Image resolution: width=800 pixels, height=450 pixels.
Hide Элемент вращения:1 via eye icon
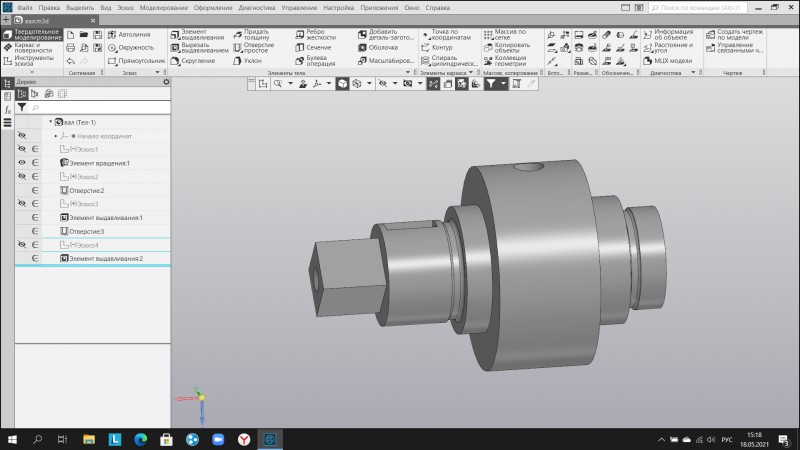tap(22, 163)
